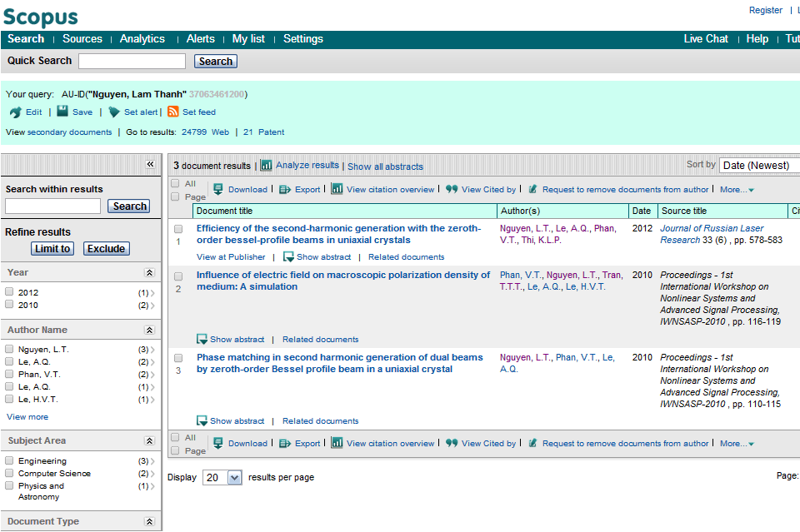This screenshot has width=800, height=532.
Task: Select the checkbox for document 2
Action: pyautogui.click(x=178, y=276)
